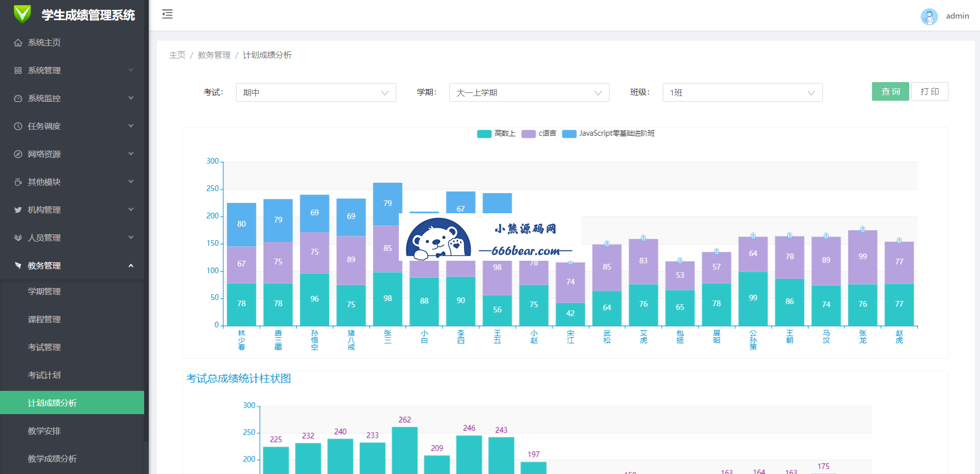Expand the 机构管理 menu chevron
The image size is (980, 474).
[131, 210]
